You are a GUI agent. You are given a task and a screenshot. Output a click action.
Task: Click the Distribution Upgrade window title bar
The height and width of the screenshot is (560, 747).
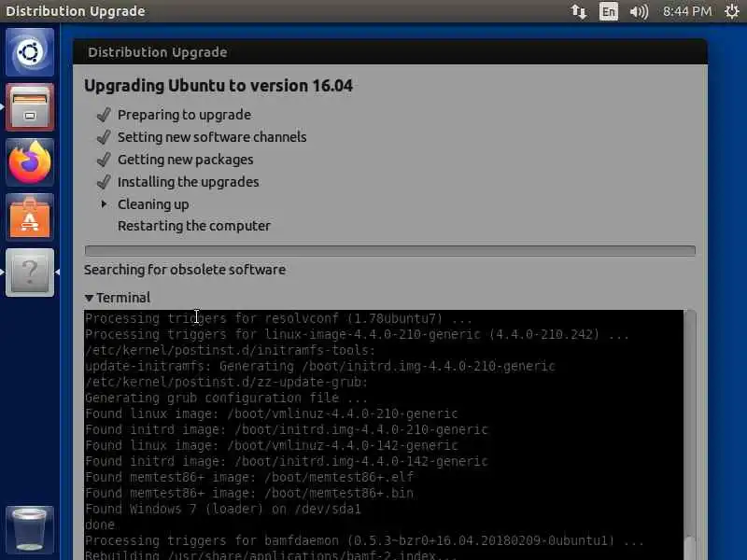click(390, 52)
